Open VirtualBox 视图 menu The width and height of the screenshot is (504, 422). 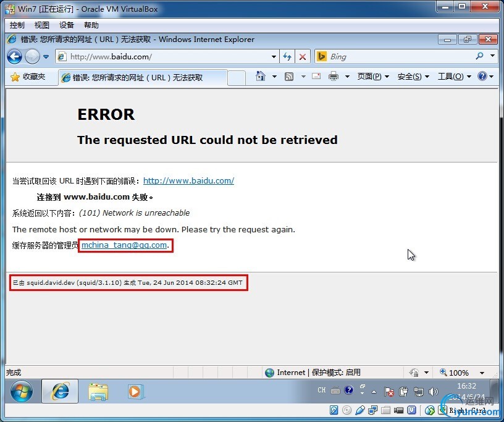pyautogui.click(x=42, y=25)
